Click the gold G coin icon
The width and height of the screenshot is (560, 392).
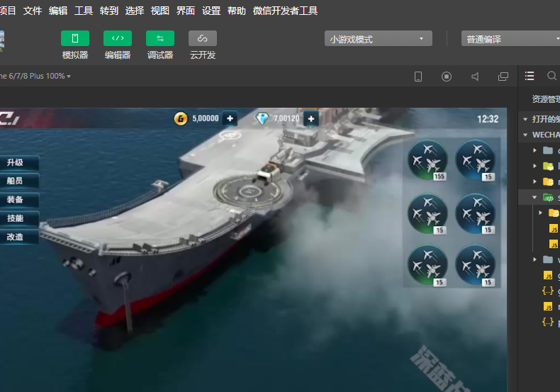[x=181, y=118]
